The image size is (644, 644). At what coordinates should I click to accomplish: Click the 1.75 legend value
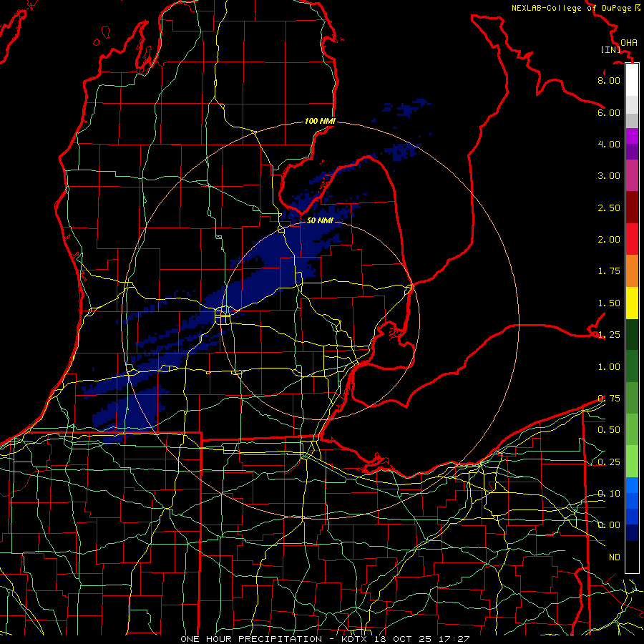pos(608,271)
